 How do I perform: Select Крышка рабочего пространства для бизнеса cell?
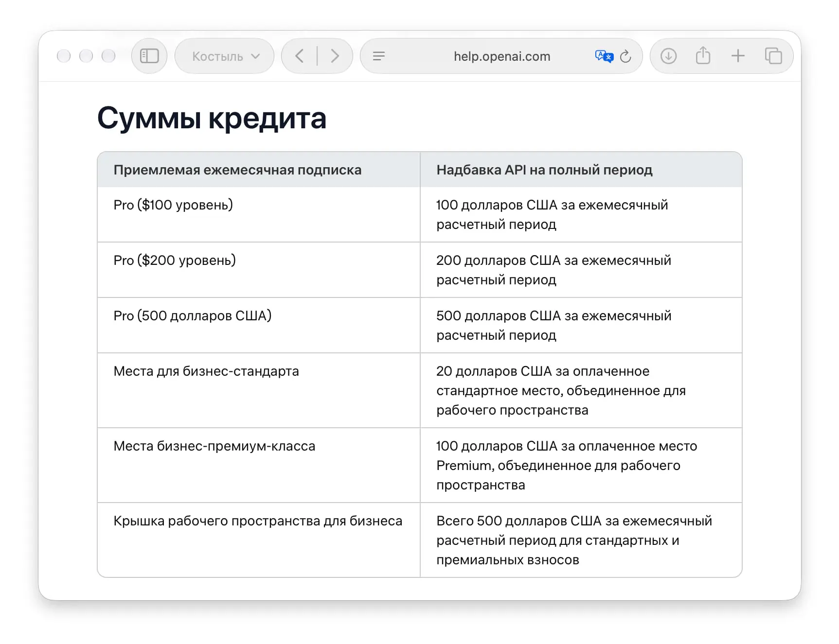pos(259,540)
